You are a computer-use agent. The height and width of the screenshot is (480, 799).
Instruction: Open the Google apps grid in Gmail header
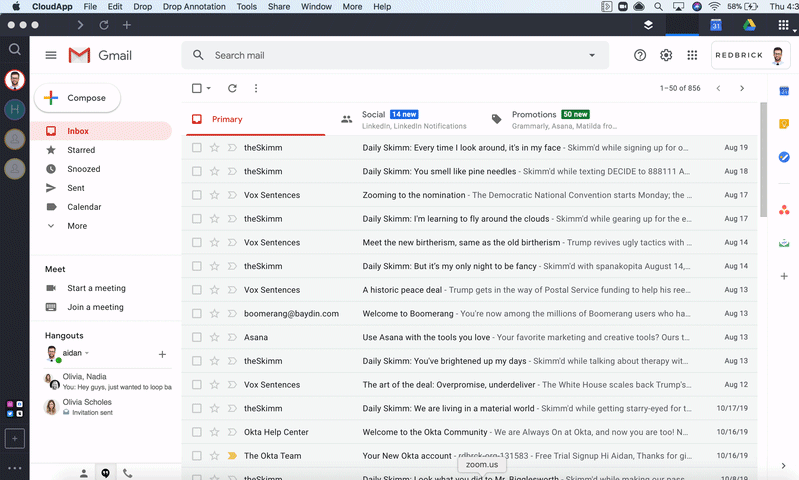tap(692, 55)
